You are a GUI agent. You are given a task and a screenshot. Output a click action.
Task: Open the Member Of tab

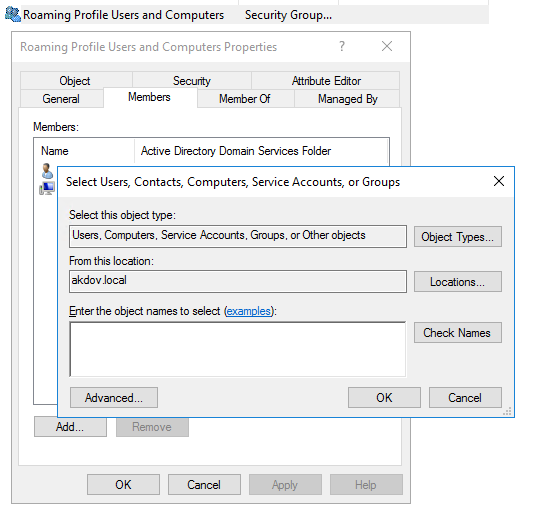coord(245,99)
